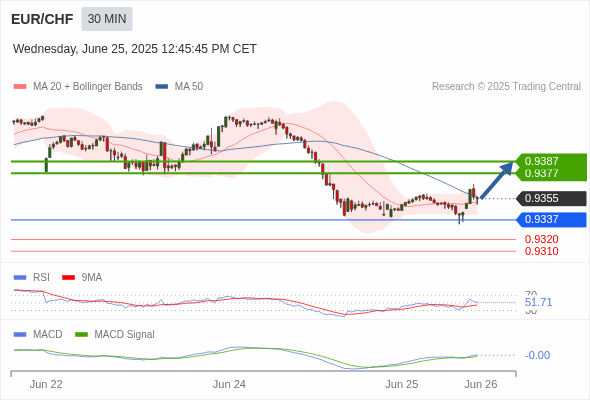
Task: Click the blue upward forecast arrow
Action: point(497,179)
